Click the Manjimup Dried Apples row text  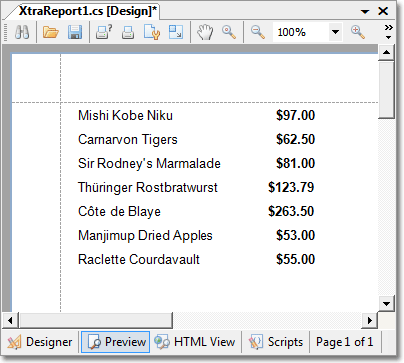pos(145,236)
